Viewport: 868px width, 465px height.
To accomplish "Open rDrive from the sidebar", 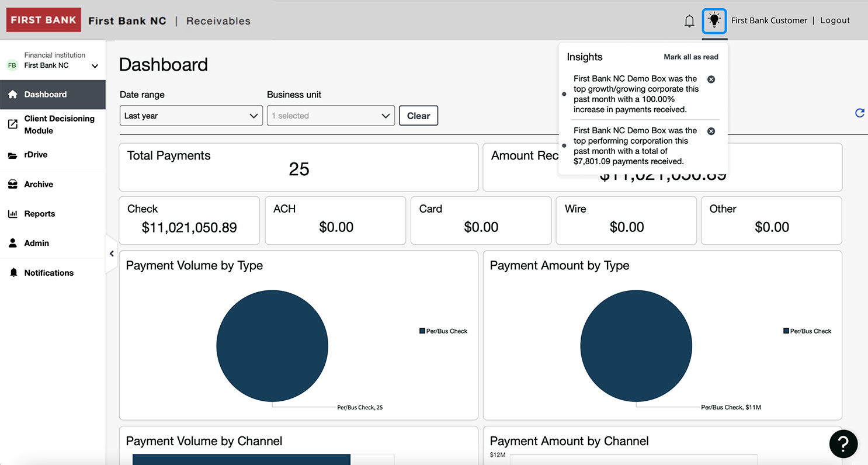I will (x=53, y=155).
